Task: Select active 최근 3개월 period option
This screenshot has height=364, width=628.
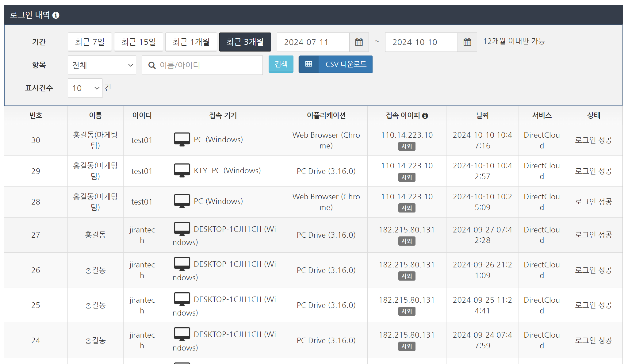Action: pos(245,42)
